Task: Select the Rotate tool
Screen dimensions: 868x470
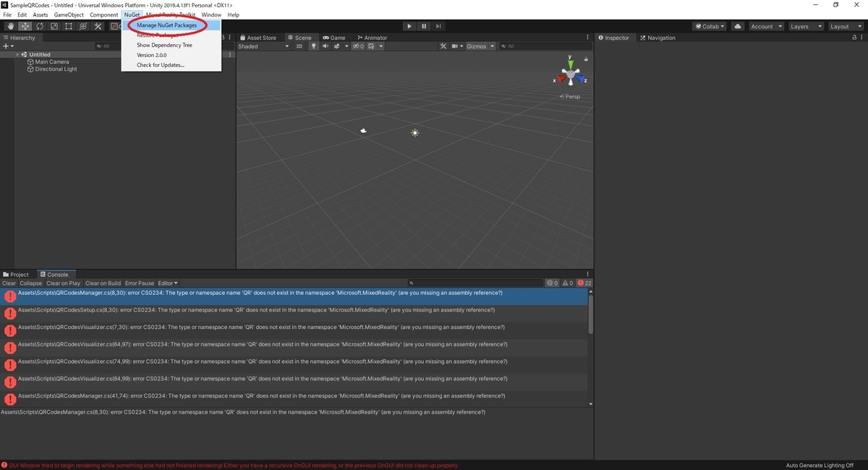Action: [x=39, y=26]
